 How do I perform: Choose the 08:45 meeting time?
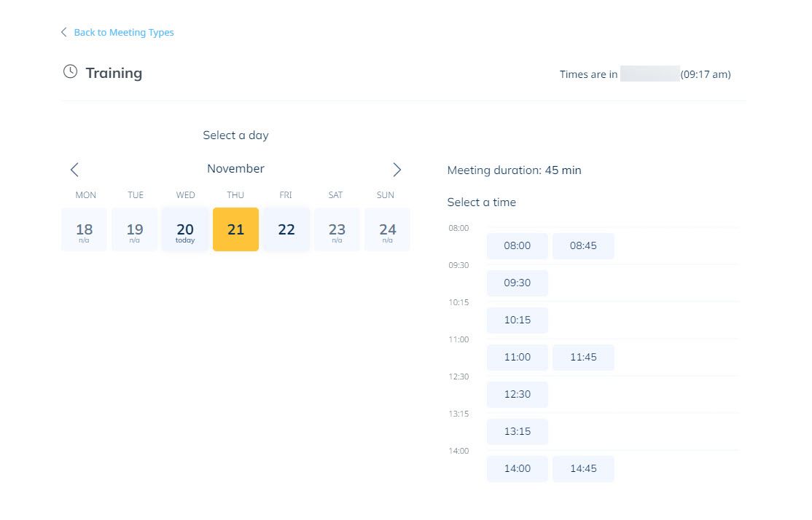pos(583,246)
